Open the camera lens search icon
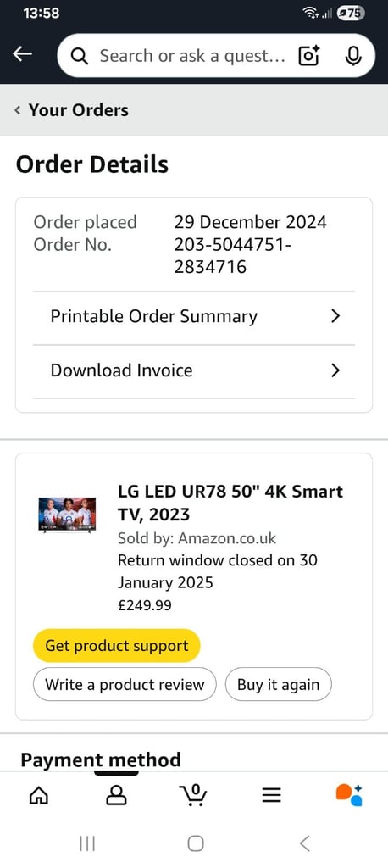388x868 pixels. 309,55
